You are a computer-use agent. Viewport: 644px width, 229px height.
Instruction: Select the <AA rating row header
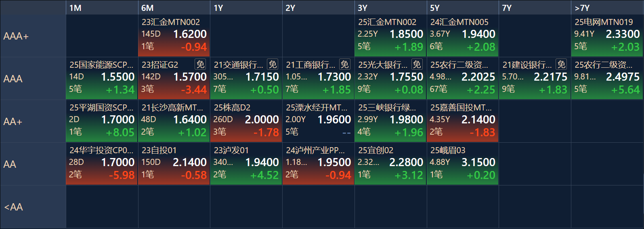[33, 207]
